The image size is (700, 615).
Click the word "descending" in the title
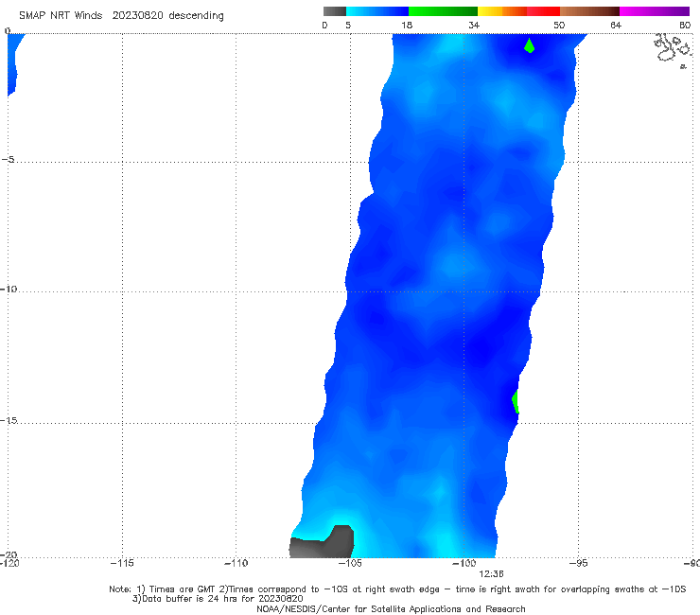coord(197,16)
